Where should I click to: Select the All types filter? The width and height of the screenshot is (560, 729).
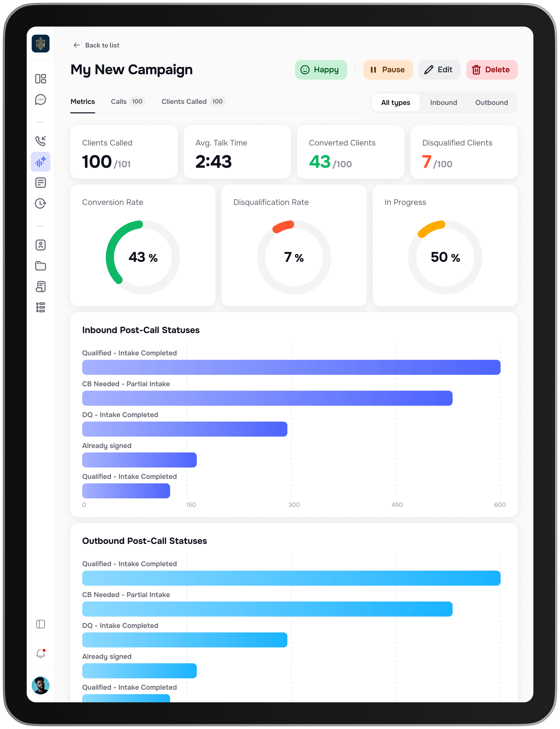point(396,103)
